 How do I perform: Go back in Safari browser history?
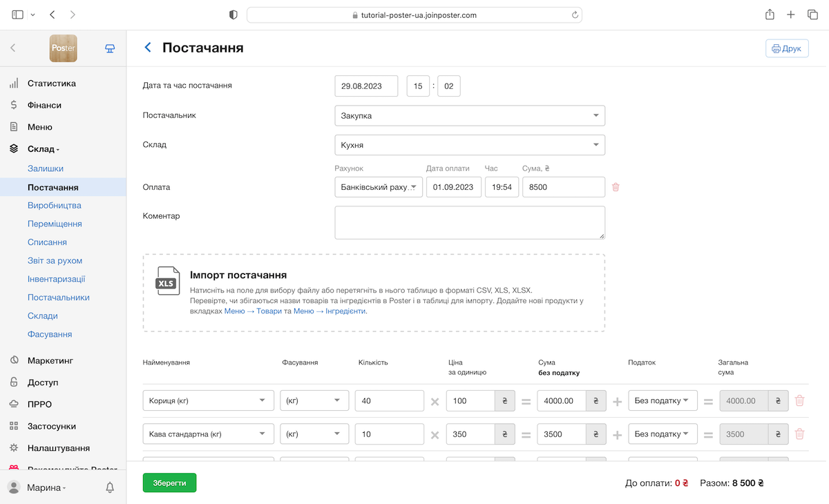(x=53, y=14)
